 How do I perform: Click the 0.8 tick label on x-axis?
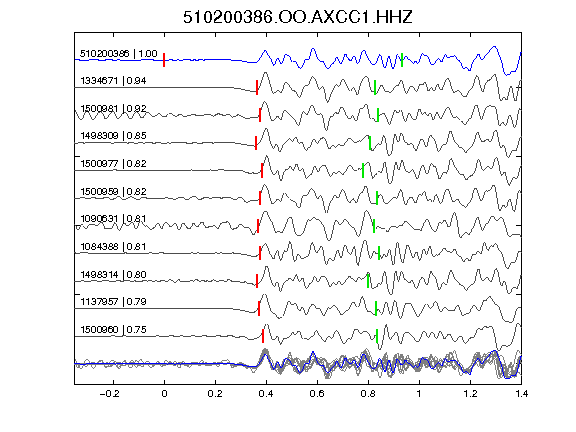368,394
